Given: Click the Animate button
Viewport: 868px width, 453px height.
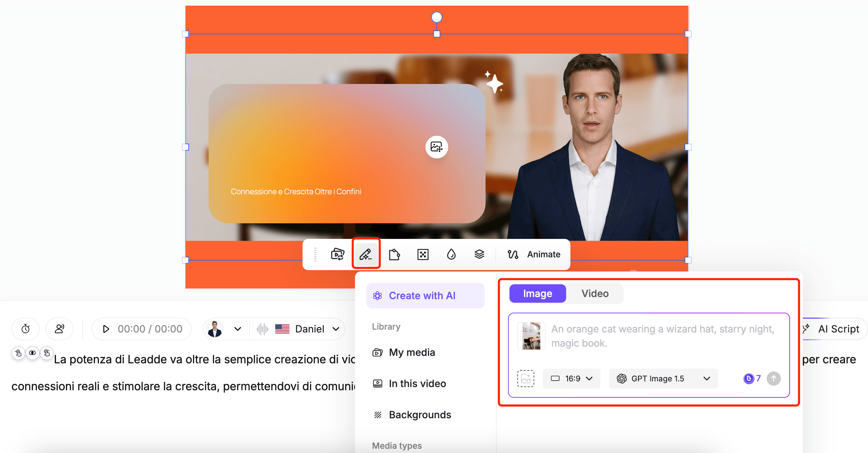Looking at the screenshot, I should 534,254.
